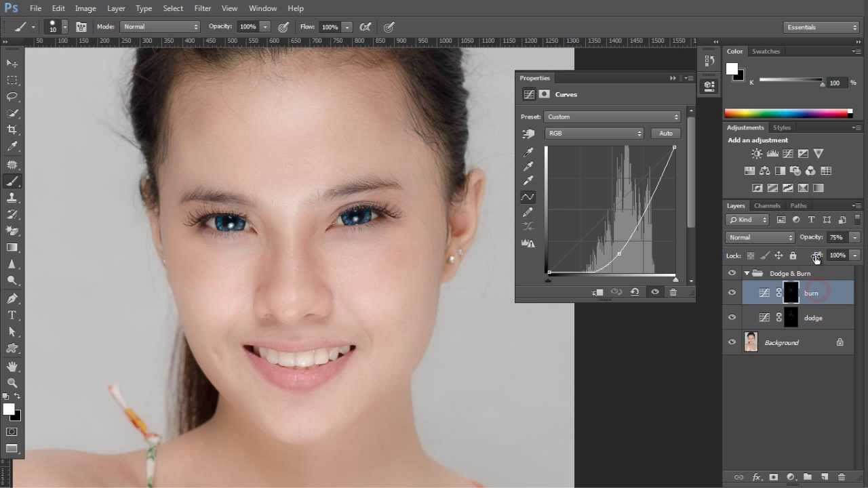
Task: Select the Crop tool
Action: [x=12, y=130]
